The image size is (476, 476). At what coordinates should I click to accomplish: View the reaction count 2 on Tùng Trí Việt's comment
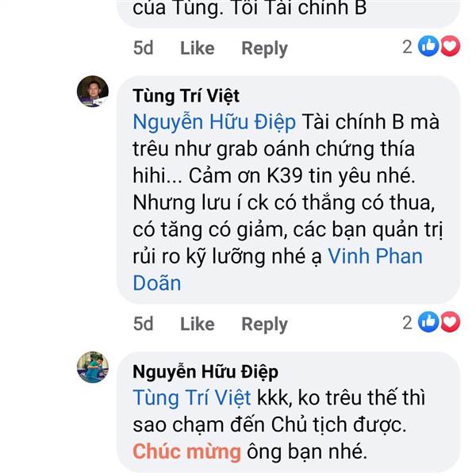[408, 323]
